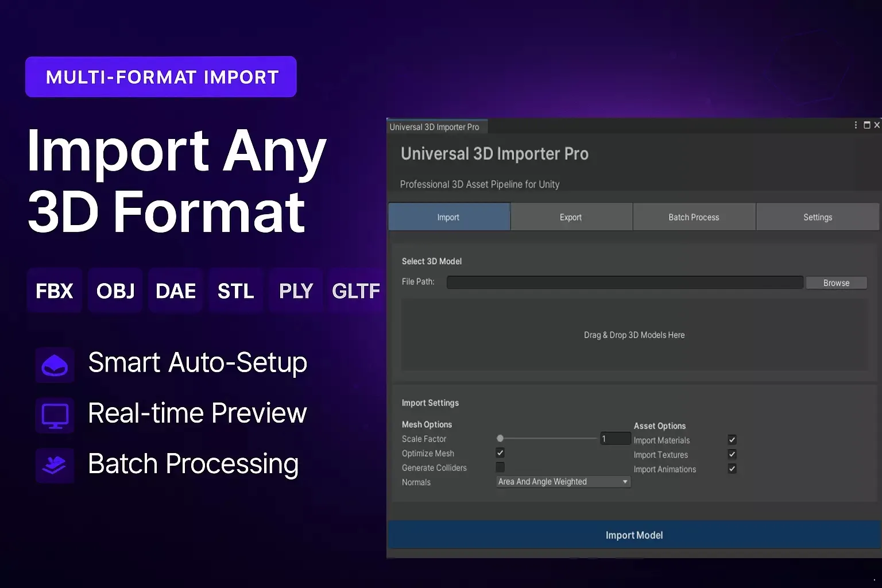This screenshot has width=882, height=588.
Task: Click the Browse button
Action: point(836,283)
